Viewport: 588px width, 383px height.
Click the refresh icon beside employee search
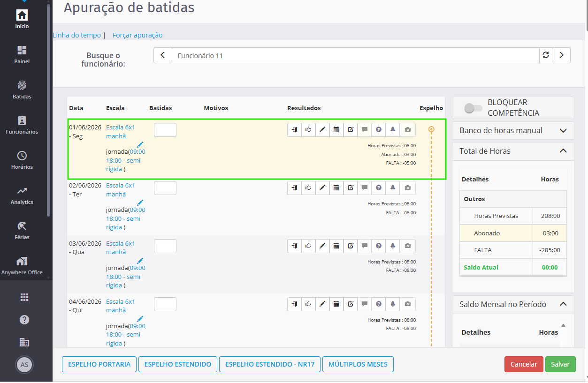[546, 55]
